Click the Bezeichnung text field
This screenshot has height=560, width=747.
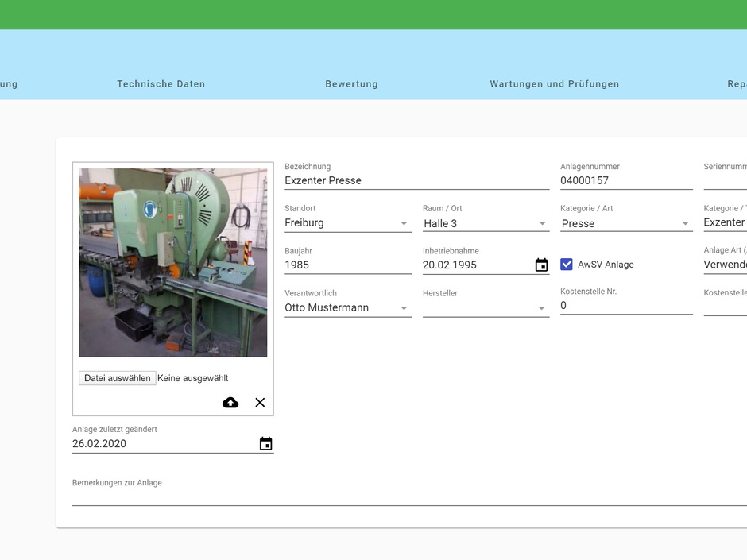[416, 181]
